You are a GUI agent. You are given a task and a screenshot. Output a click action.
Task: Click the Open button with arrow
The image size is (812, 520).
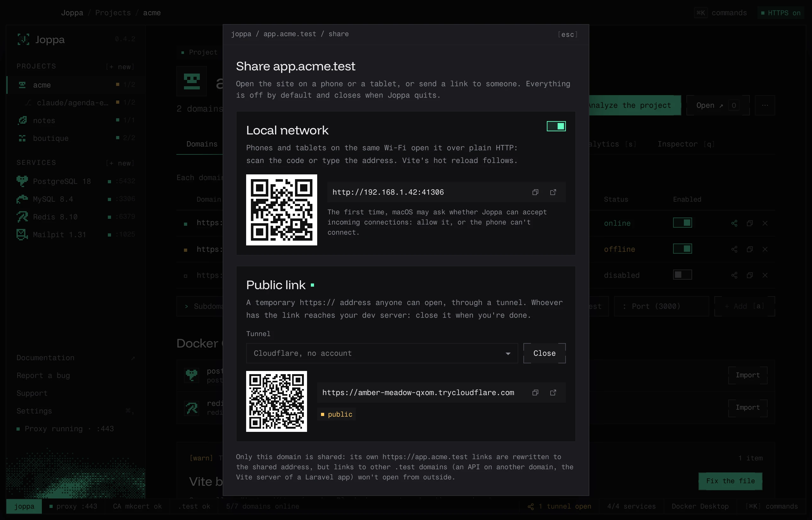pyautogui.click(x=718, y=105)
